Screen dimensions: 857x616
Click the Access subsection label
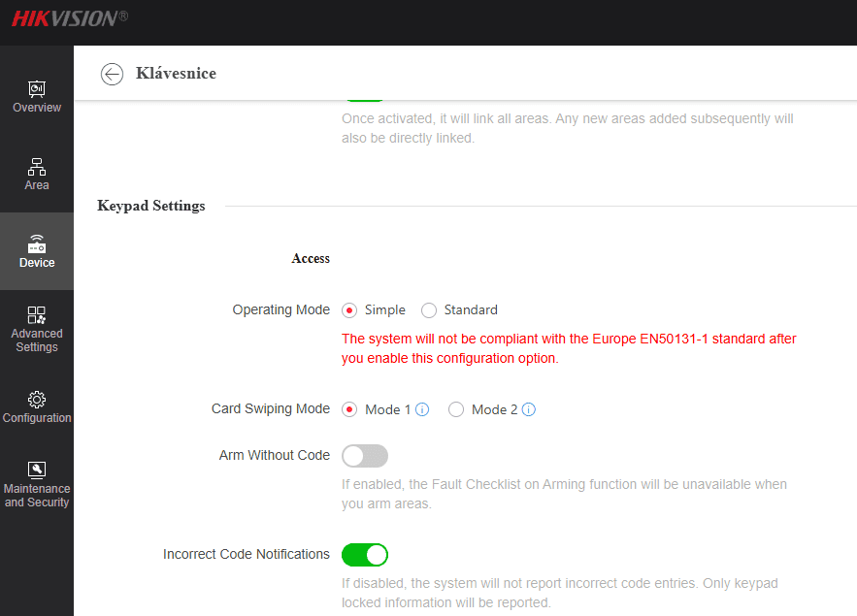click(x=311, y=258)
